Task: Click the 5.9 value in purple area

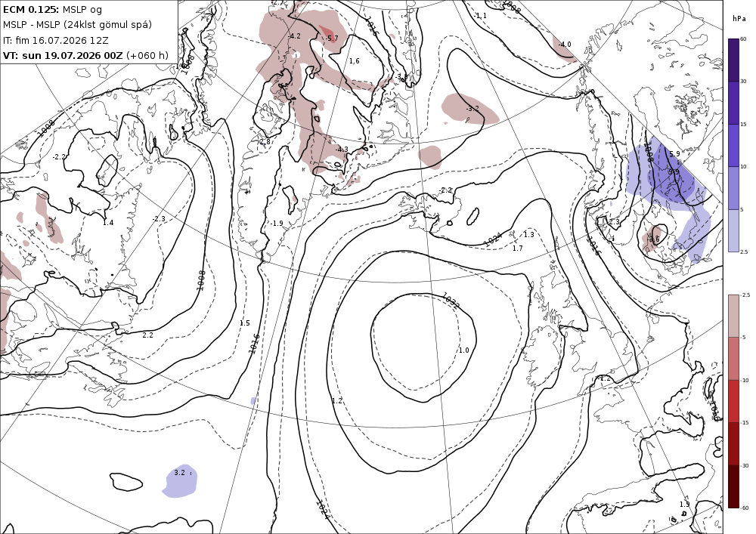Action: pyautogui.click(x=674, y=153)
